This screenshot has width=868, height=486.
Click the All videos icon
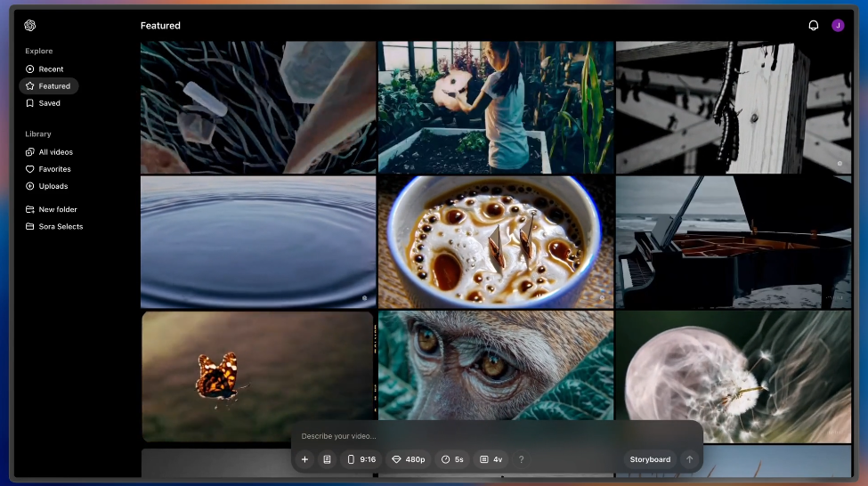30,152
